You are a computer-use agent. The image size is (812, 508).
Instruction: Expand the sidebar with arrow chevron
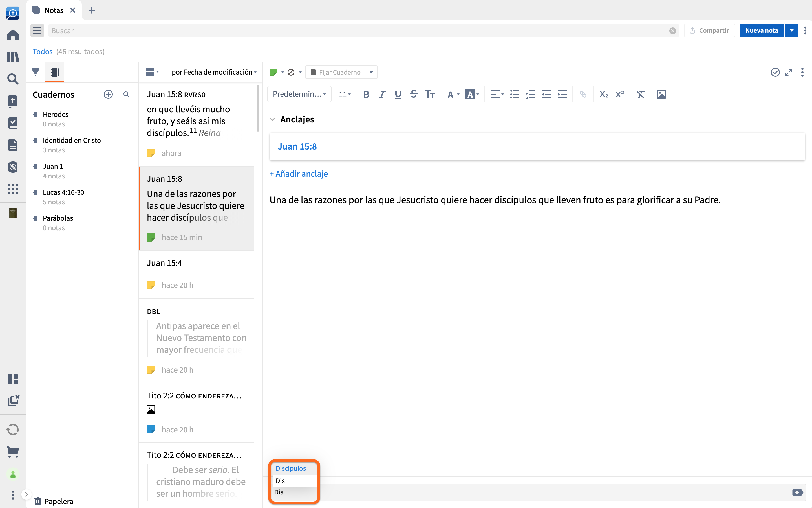click(26, 494)
